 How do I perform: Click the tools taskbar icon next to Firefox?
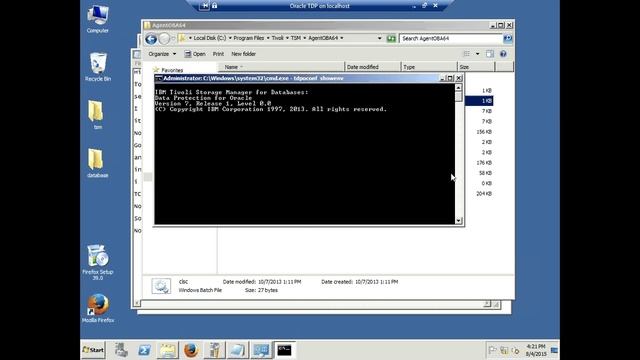(214, 350)
